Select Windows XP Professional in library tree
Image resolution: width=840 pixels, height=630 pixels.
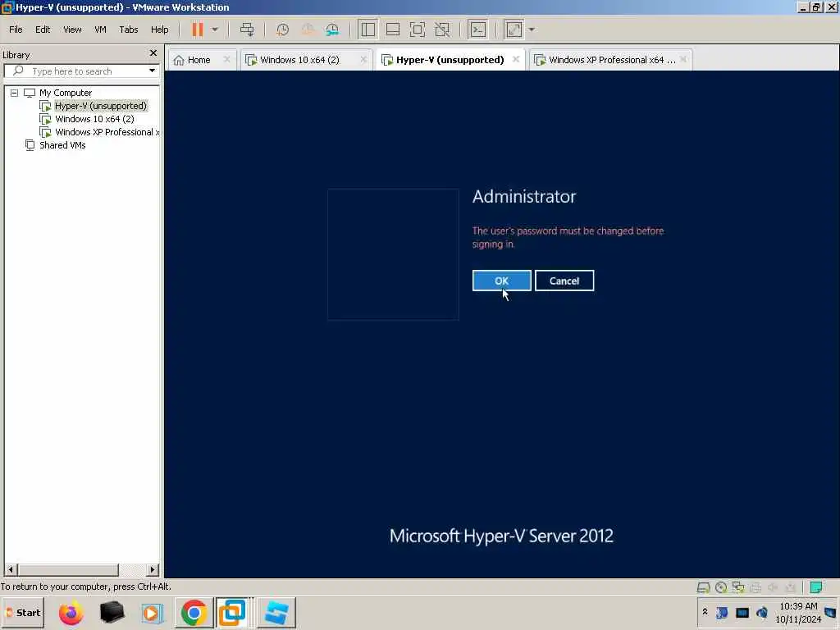tap(107, 132)
